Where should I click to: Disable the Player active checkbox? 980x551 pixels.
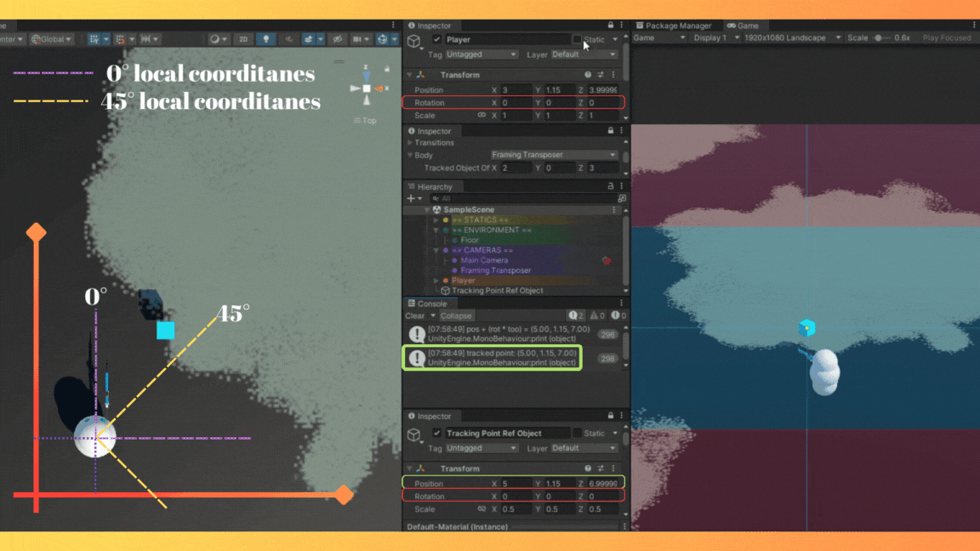pos(436,39)
